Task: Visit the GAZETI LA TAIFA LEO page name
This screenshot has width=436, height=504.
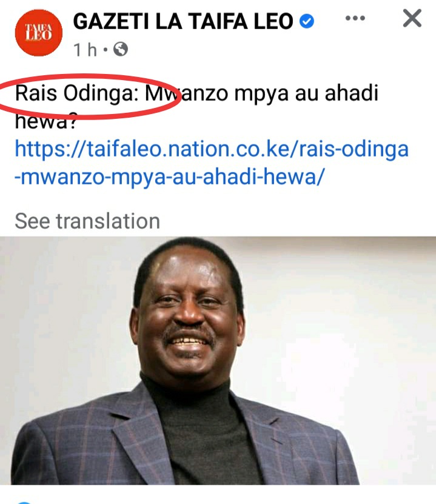Action: click(x=183, y=22)
